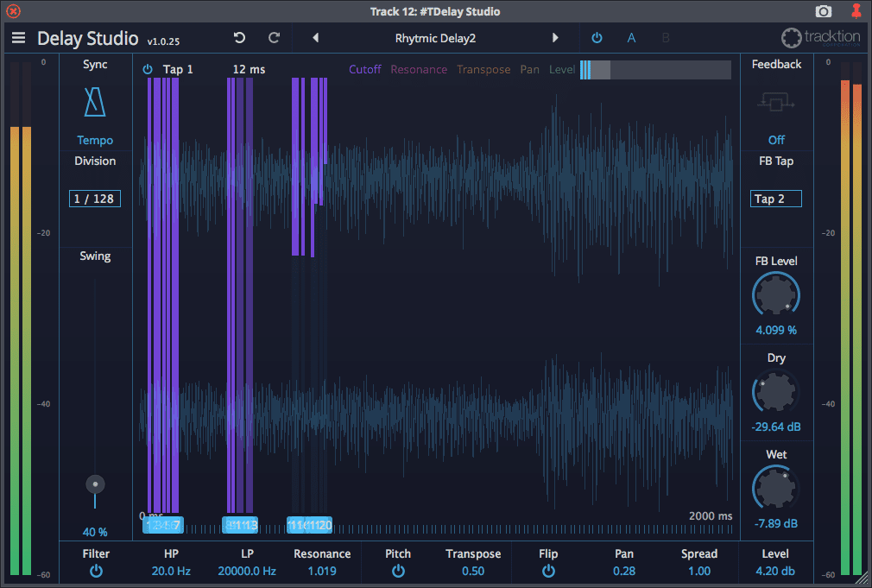
Task: Take a snapshot with camera icon
Action: coord(824,12)
